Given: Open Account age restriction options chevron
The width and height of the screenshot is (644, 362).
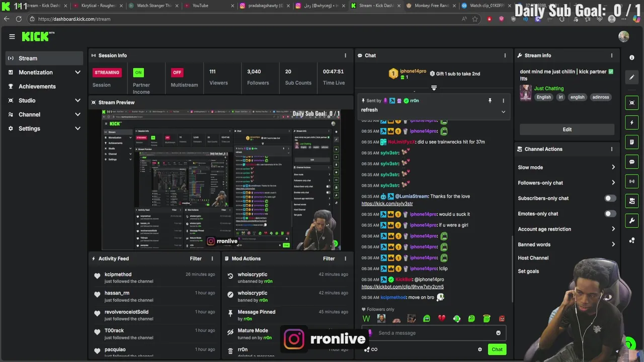Looking at the screenshot, I should pos(613,229).
